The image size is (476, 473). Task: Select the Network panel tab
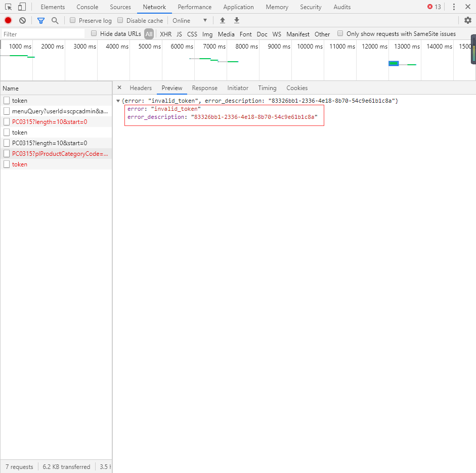(154, 7)
